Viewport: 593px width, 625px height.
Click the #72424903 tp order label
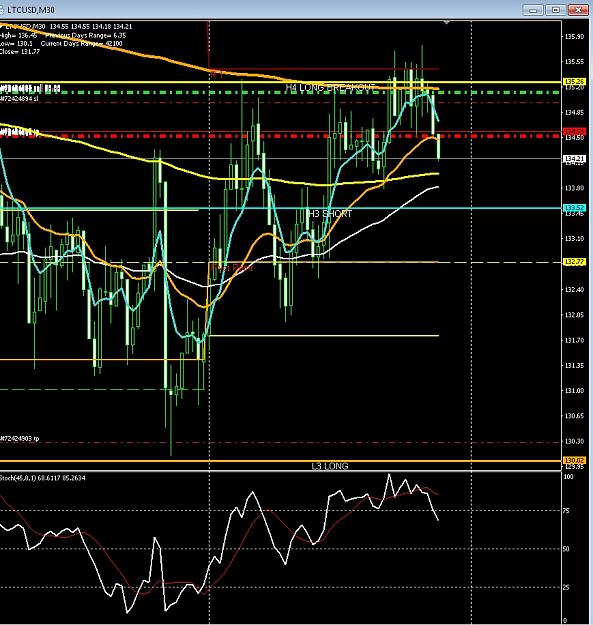[x=20, y=438]
